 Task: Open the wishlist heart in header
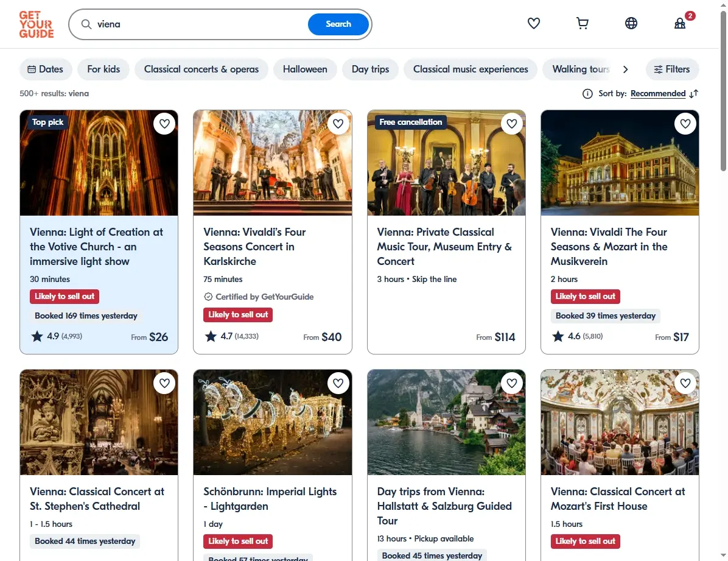pyautogui.click(x=533, y=23)
